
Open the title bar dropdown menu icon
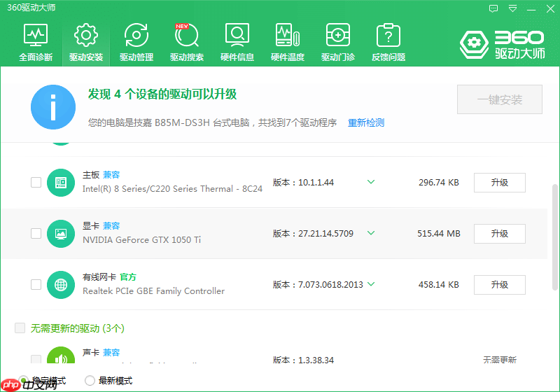512,8
